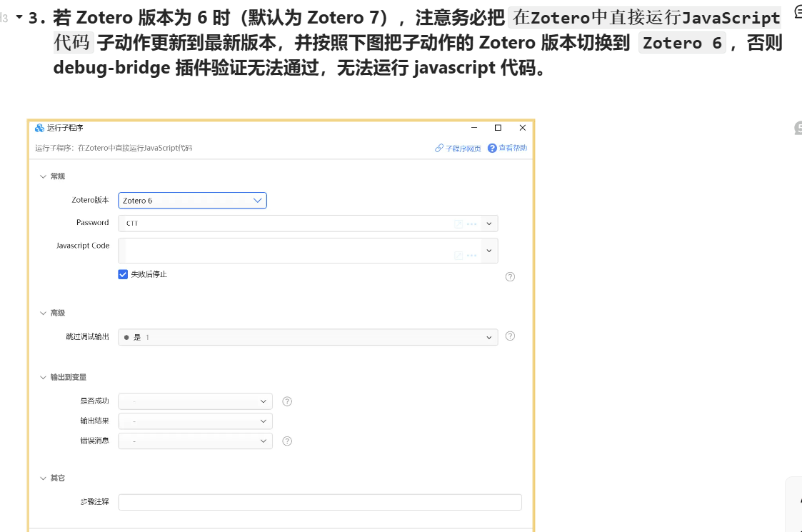This screenshot has width=802, height=532.
Task: Open the 子程序网页 link
Action: (x=458, y=149)
